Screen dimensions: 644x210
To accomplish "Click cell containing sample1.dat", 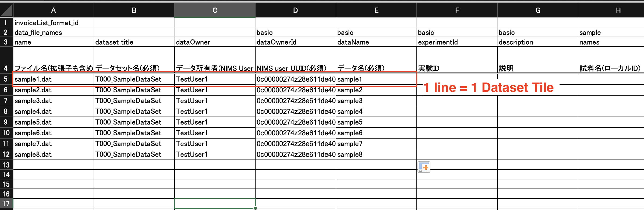I will [x=53, y=79].
